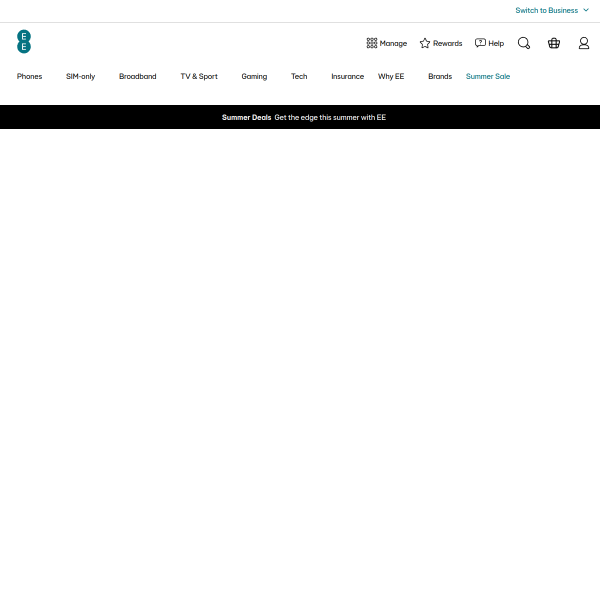Screen dimensions: 600x600
Task: Expand the Switch to Business chevron
Action: coord(586,10)
